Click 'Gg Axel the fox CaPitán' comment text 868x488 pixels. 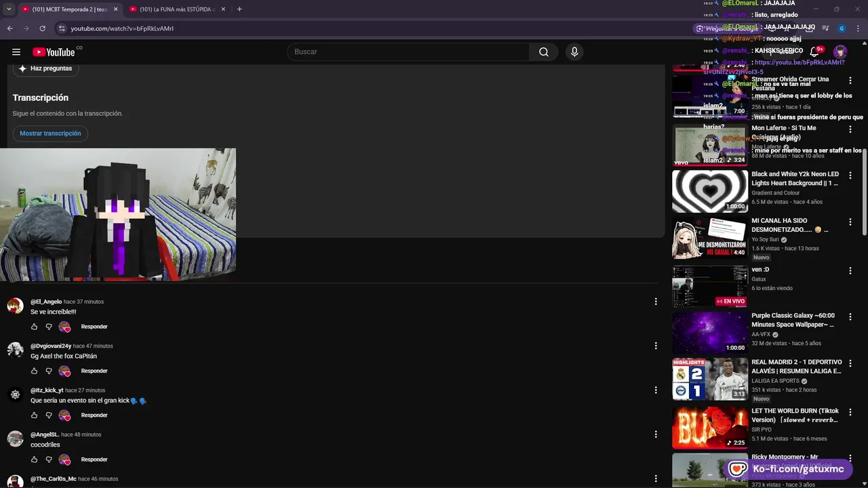tap(64, 356)
